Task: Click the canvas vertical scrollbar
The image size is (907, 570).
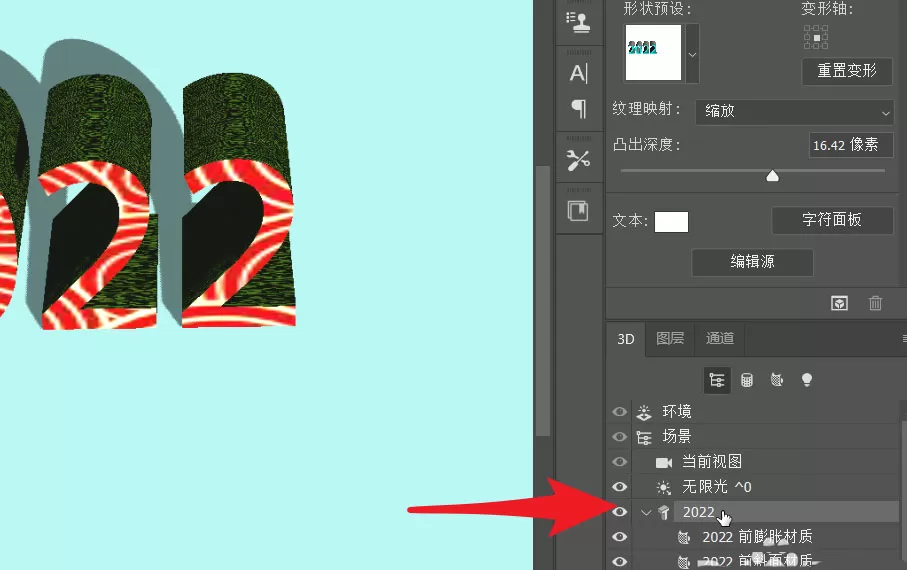Action: click(543, 301)
